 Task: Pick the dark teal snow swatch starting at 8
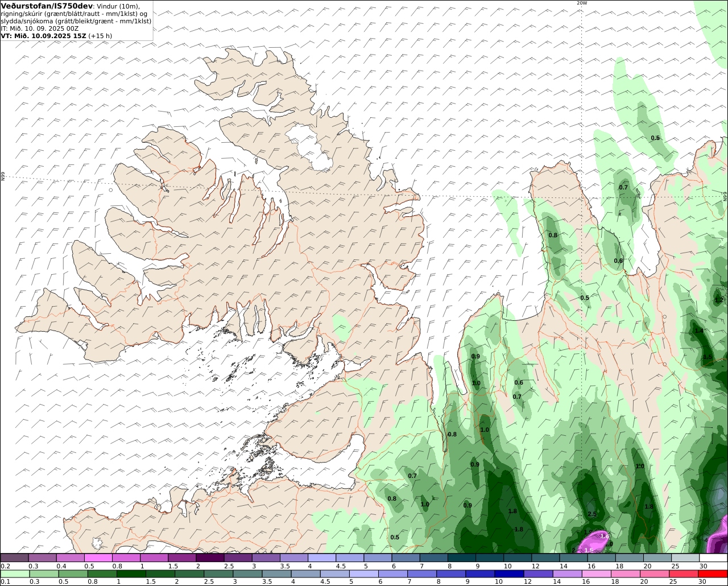tap(461, 558)
